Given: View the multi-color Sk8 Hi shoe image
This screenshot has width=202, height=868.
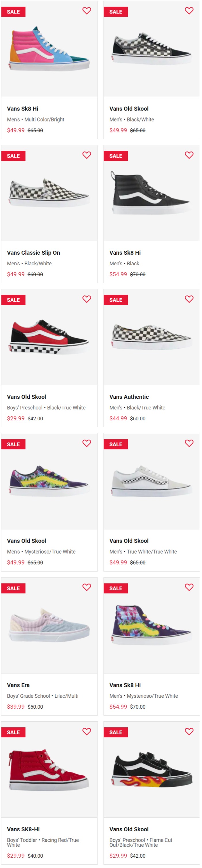Looking at the screenshot, I should (49, 48).
